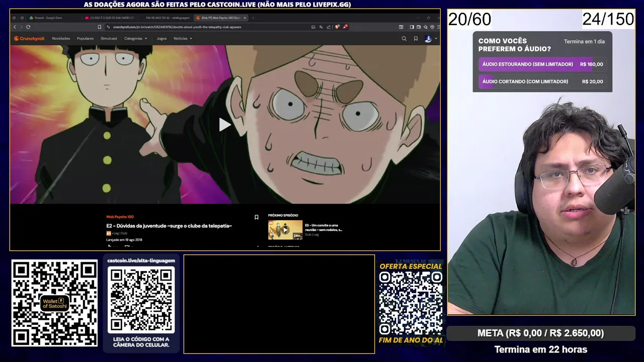Open Populares in Crunchyroll menu
This screenshot has width=644, height=362.
pyautogui.click(x=85, y=39)
